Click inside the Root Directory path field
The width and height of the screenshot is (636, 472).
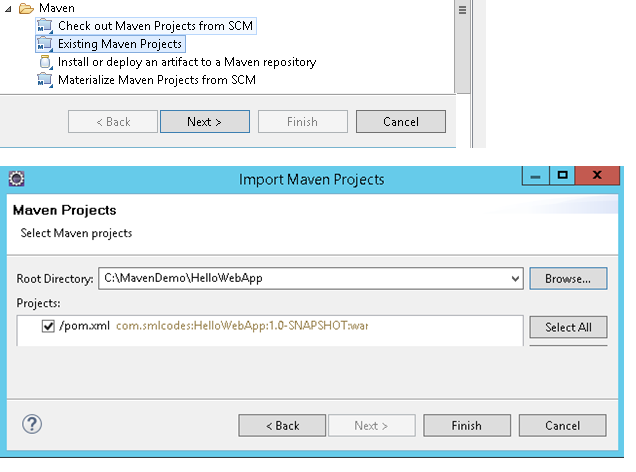click(300, 278)
